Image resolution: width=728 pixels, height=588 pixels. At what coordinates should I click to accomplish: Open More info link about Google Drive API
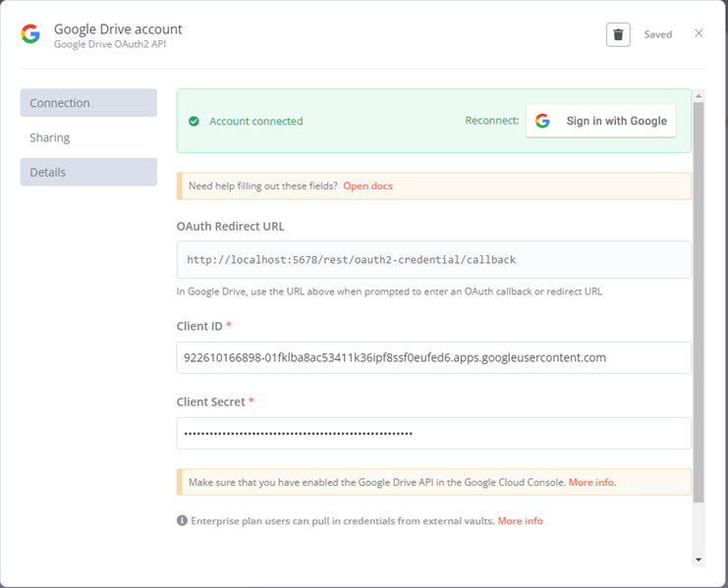tap(591, 482)
